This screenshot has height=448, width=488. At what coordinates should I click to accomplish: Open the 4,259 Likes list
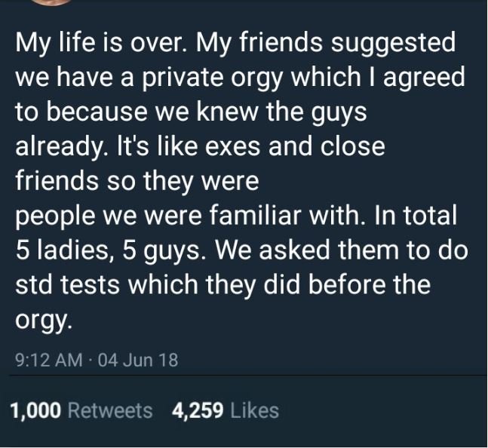(225, 410)
